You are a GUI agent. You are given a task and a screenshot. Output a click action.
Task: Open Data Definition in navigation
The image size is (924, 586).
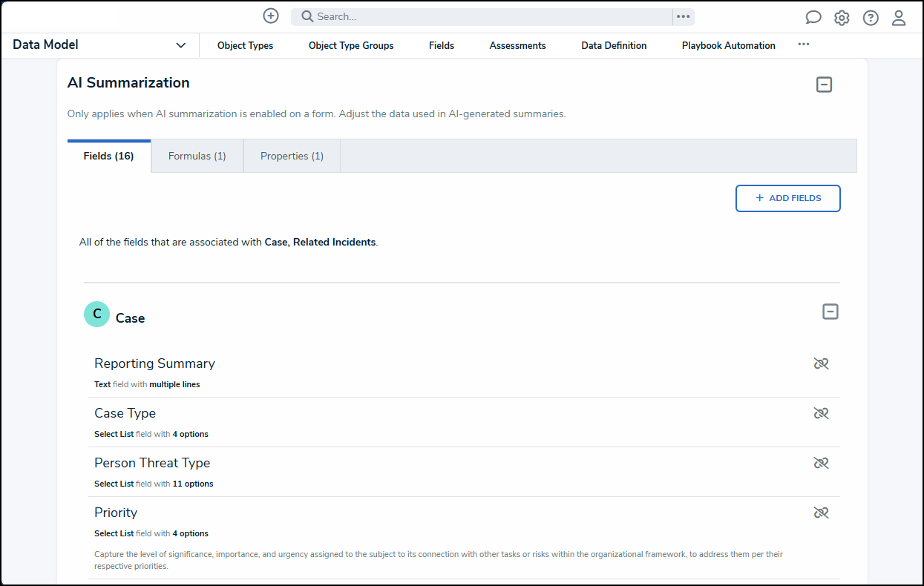614,46
